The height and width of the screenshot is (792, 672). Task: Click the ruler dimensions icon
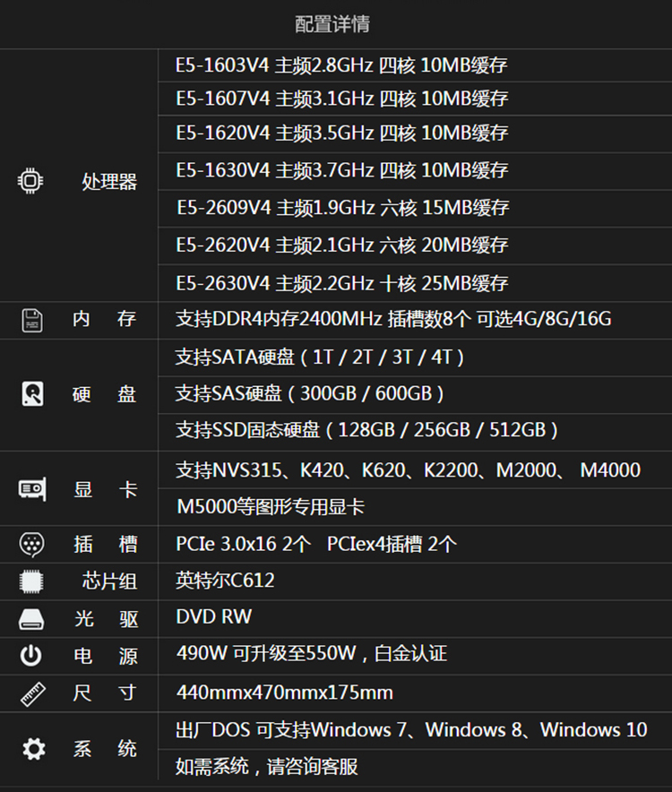point(31,693)
